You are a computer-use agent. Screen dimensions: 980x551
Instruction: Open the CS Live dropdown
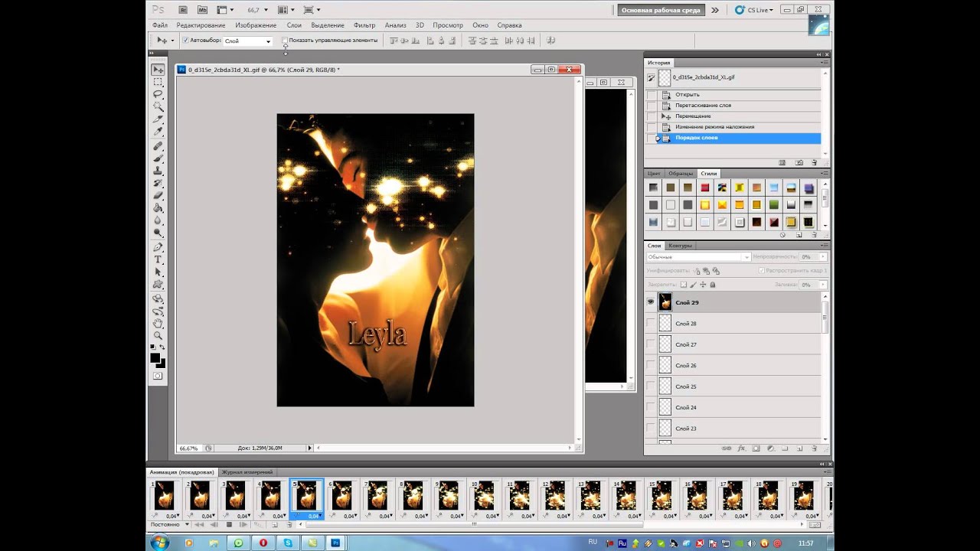[x=754, y=10]
